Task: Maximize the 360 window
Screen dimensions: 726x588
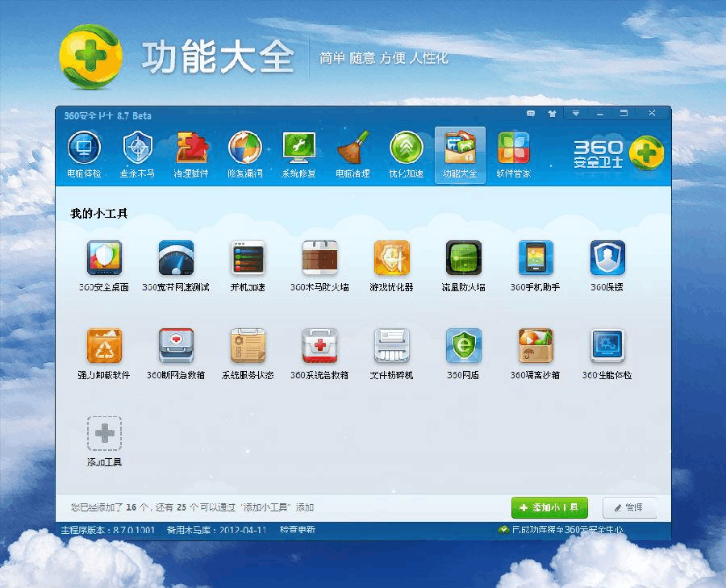Action: coord(624,114)
